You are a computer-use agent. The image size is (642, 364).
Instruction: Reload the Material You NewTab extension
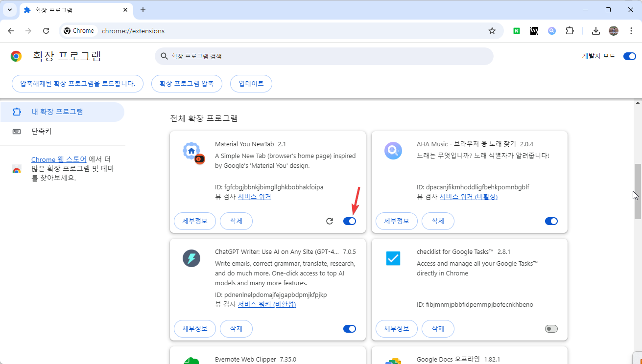330,221
